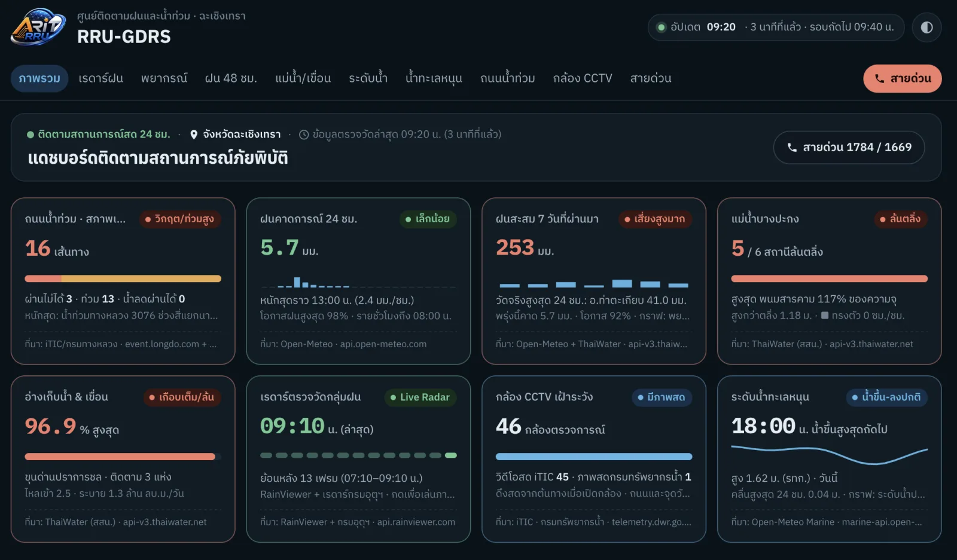Click the แม่น้ำบางปะกง overflow progress bar

point(829,279)
